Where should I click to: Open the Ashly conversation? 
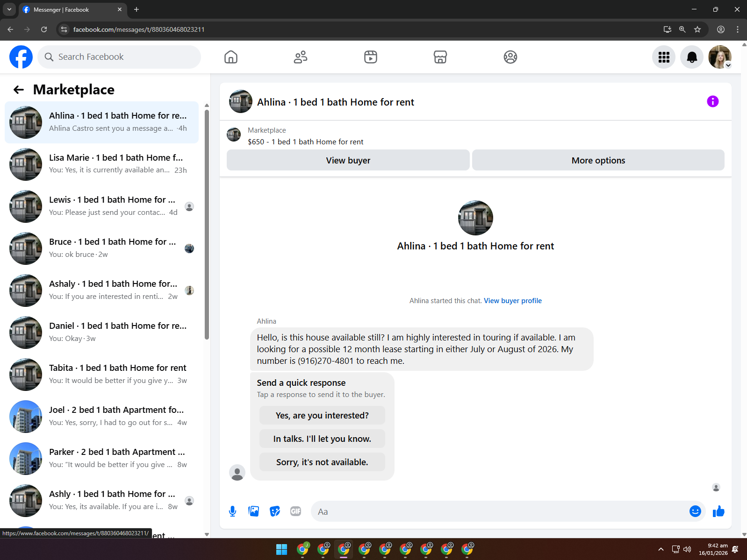(101, 501)
